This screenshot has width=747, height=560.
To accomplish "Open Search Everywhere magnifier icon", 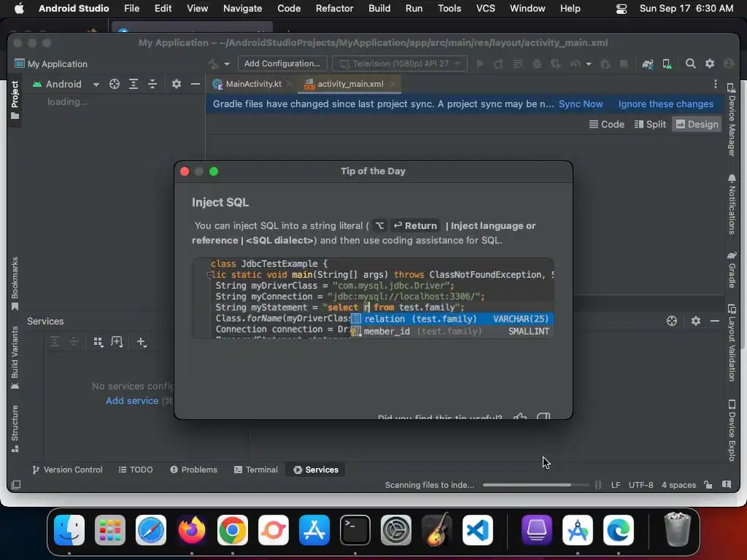I will click(x=690, y=63).
